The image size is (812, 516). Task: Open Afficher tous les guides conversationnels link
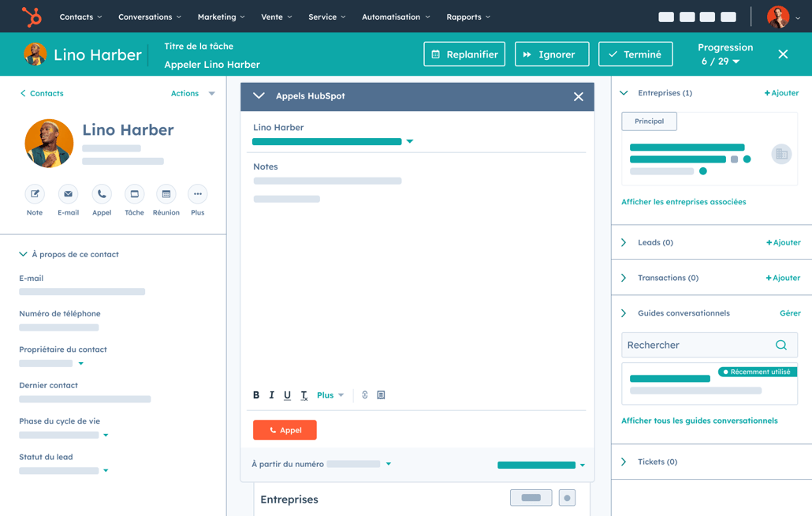tap(699, 421)
